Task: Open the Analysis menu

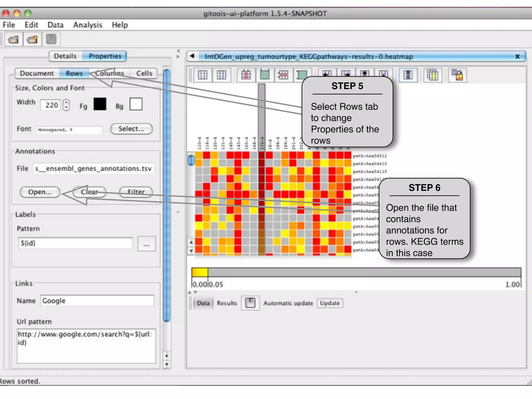Action: click(88, 25)
